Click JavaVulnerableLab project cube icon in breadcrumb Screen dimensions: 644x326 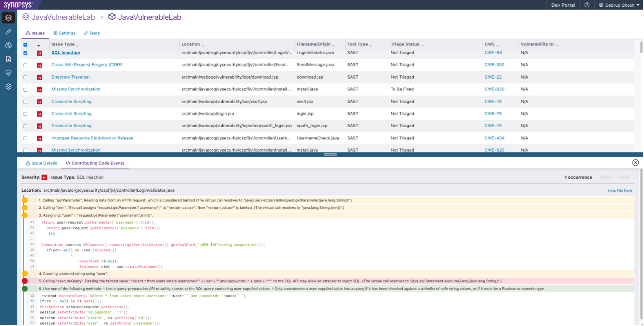point(112,17)
